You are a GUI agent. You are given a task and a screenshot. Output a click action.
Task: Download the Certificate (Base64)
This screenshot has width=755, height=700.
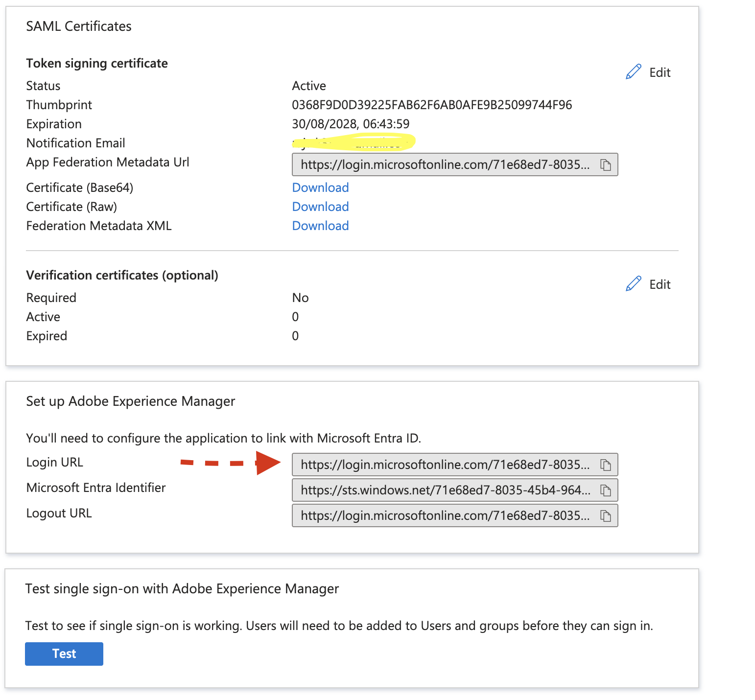point(320,187)
